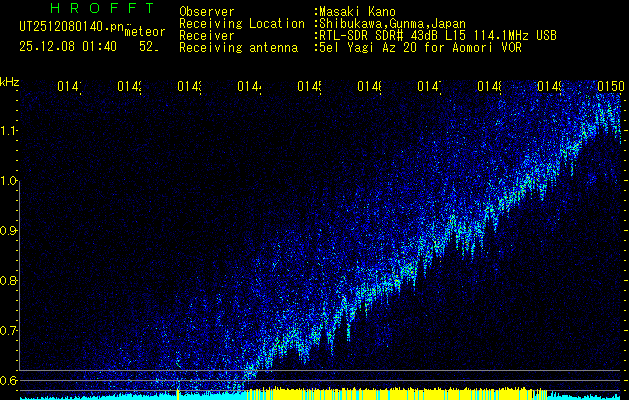Click the 0141 time marker
The height and width of the screenshot is (400, 629).
point(69,86)
